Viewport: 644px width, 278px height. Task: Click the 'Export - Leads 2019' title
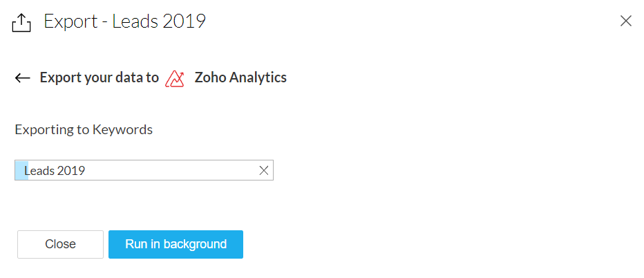click(x=124, y=21)
